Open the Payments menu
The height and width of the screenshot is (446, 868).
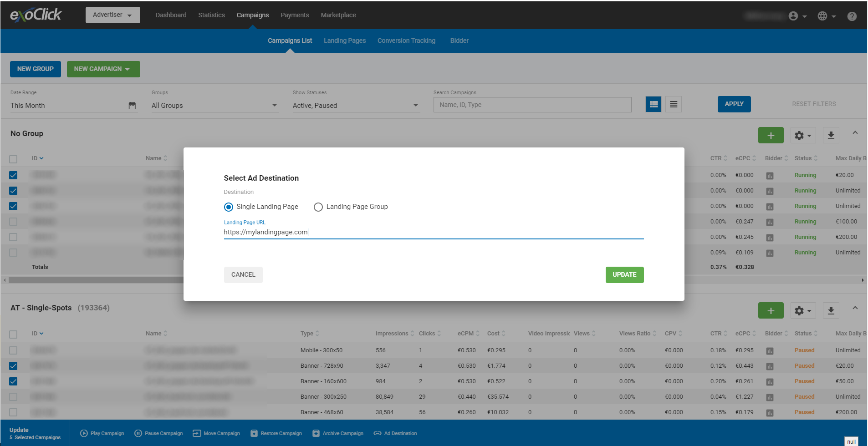click(x=295, y=15)
